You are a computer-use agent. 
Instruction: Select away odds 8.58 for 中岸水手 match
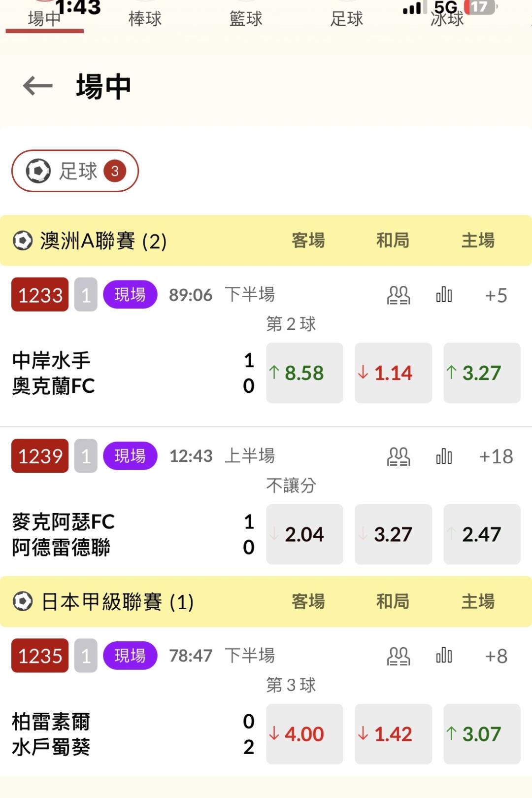(304, 373)
